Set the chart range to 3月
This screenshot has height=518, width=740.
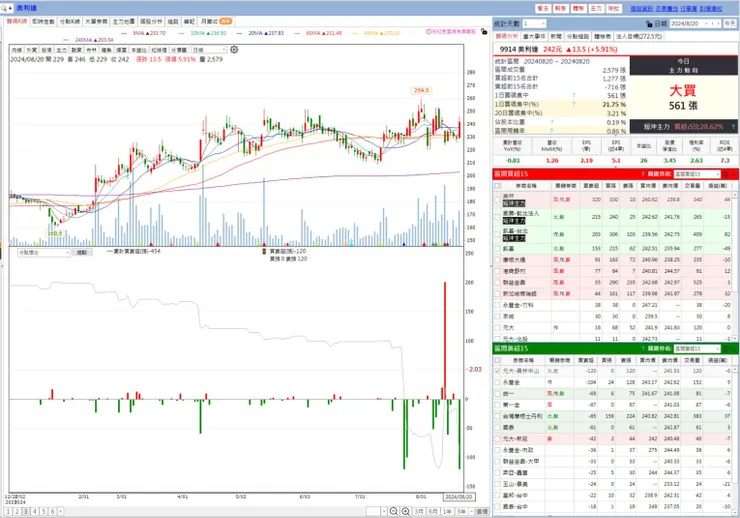coord(419,511)
